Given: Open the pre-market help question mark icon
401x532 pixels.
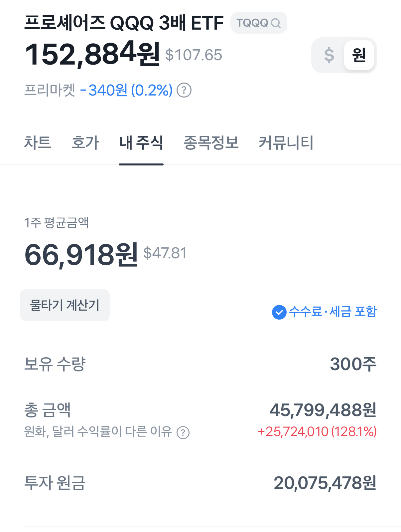Looking at the screenshot, I should click(x=184, y=90).
